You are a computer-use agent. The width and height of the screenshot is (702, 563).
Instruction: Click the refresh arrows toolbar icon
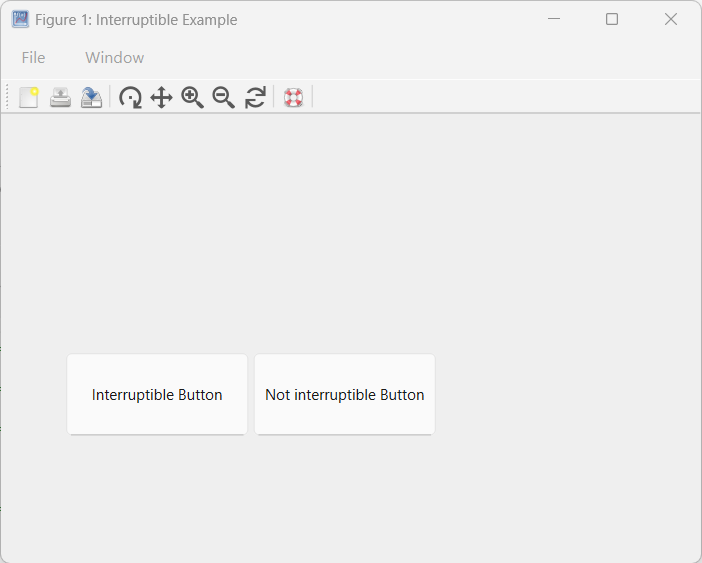click(255, 97)
